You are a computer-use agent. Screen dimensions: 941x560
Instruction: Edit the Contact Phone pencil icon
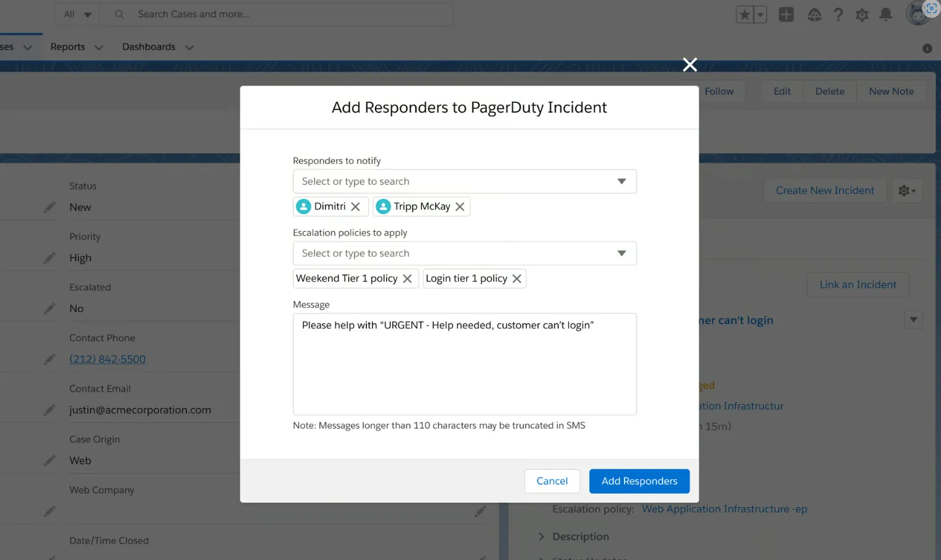click(x=49, y=359)
